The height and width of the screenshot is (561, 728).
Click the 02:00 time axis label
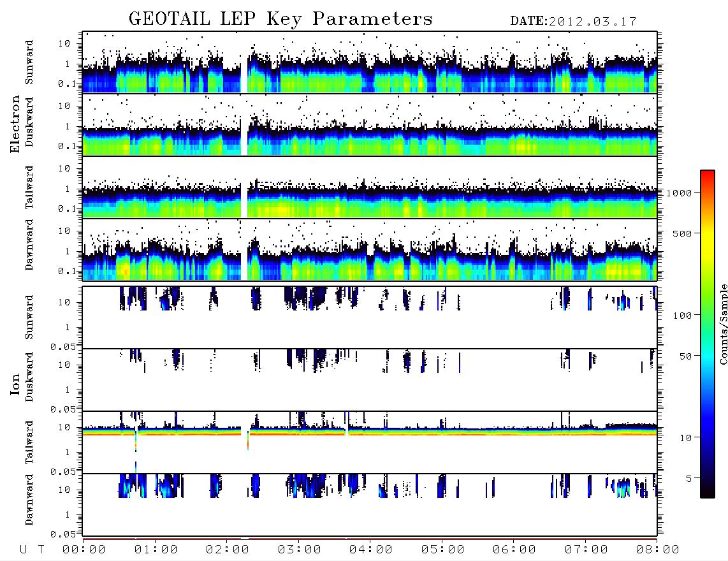228,550
